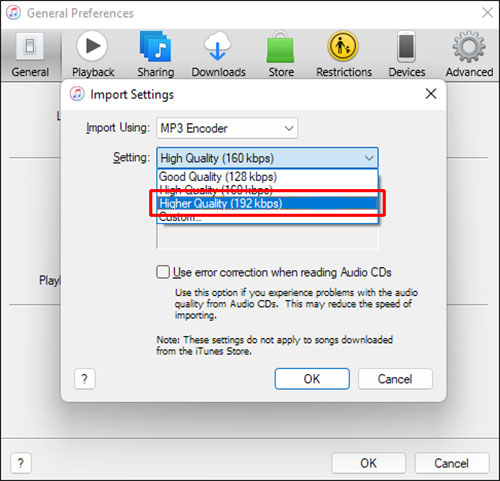500x481 pixels.
Task: Open help in the General Preferences window
Action: coord(21,463)
